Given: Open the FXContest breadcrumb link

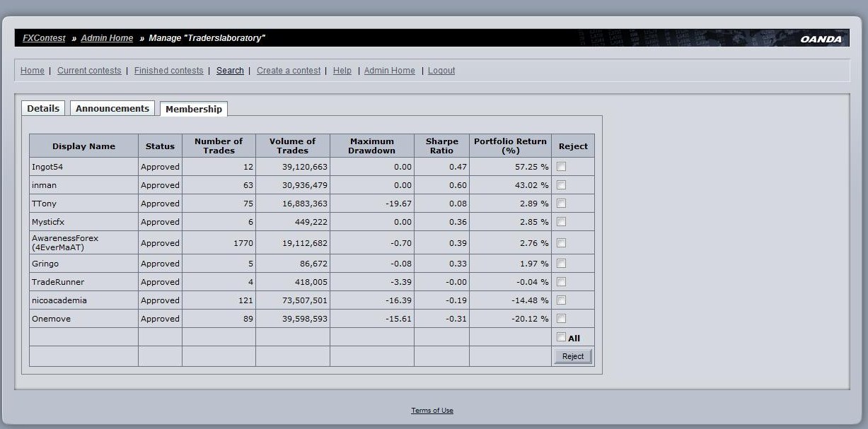Looking at the screenshot, I should tap(44, 38).
